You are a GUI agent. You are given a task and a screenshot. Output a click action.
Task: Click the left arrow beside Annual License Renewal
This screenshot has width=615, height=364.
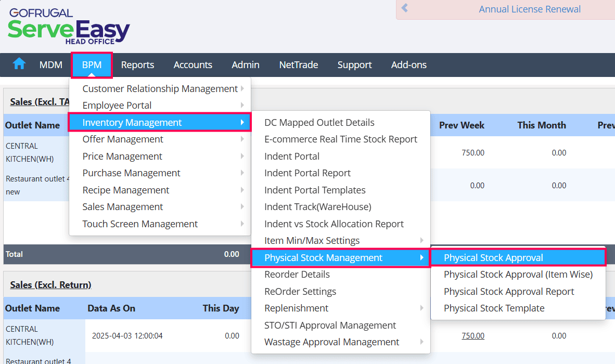pos(405,9)
